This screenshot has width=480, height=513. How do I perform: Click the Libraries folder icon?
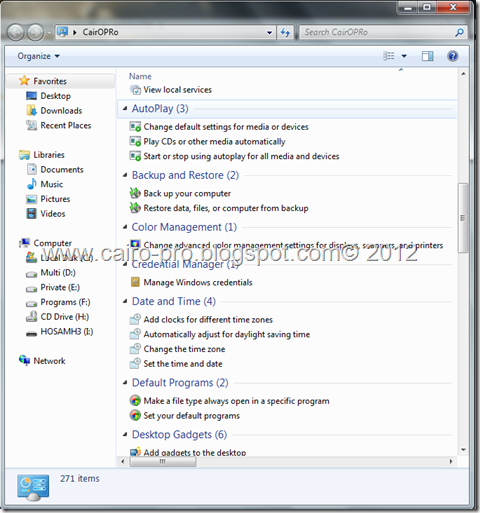pyautogui.click(x=24, y=155)
